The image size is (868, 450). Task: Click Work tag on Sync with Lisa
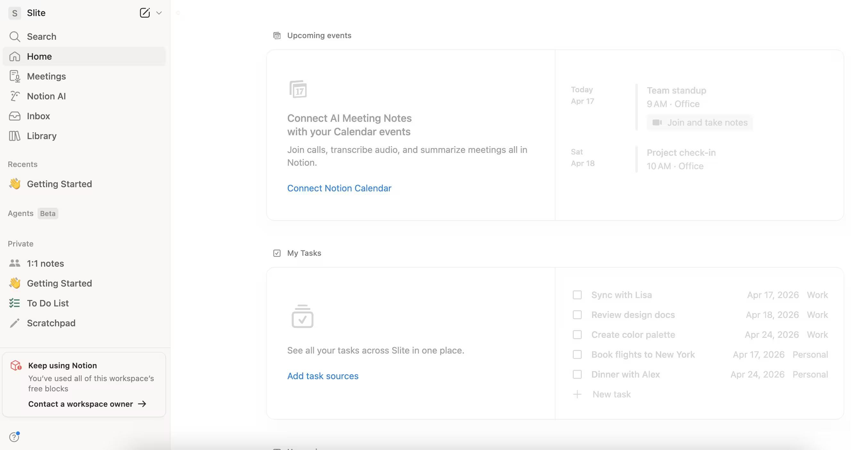click(817, 295)
